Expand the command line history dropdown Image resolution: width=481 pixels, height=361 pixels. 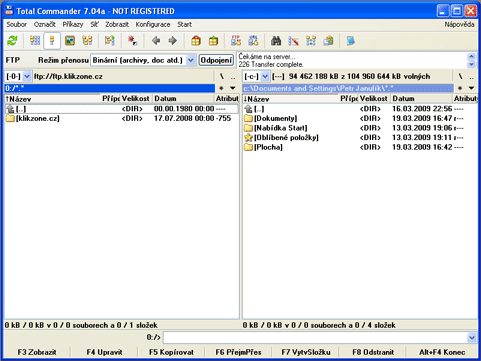coord(472,338)
